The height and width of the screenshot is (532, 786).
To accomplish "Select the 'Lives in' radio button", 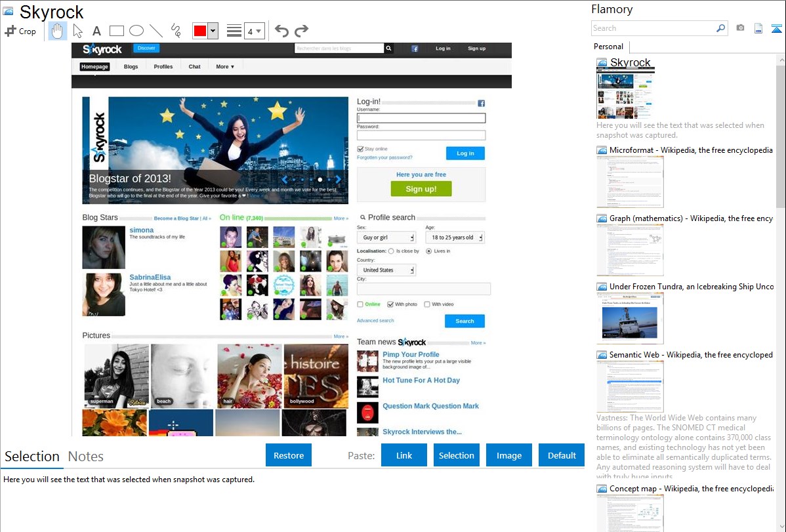I will (428, 251).
